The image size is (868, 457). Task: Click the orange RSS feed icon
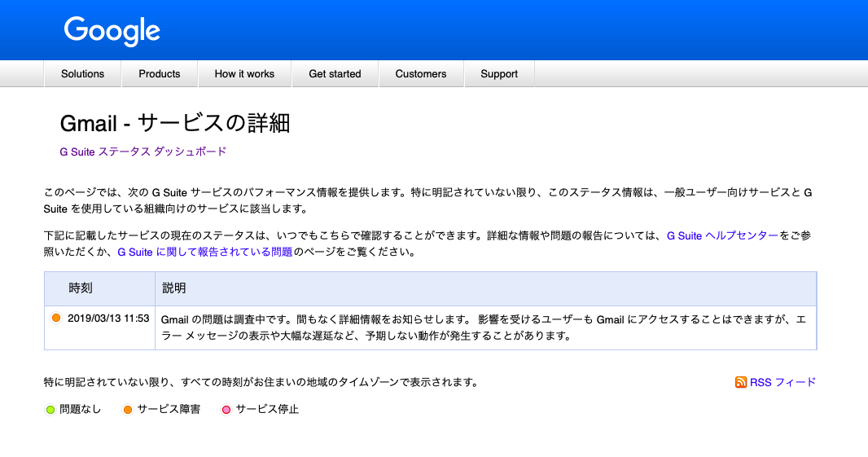click(740, 382)
